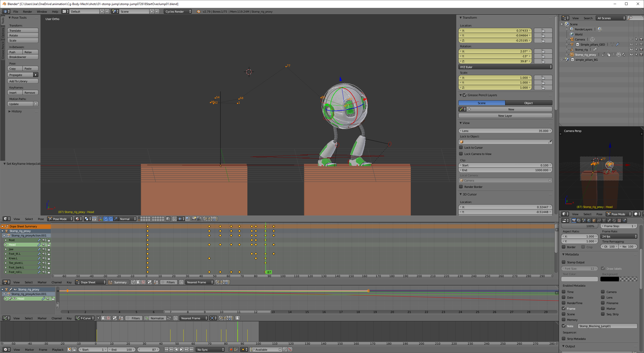This screenshot has height=353, width=644.
Task: Click the Normalize icon in graph editor
Action: 147,318
